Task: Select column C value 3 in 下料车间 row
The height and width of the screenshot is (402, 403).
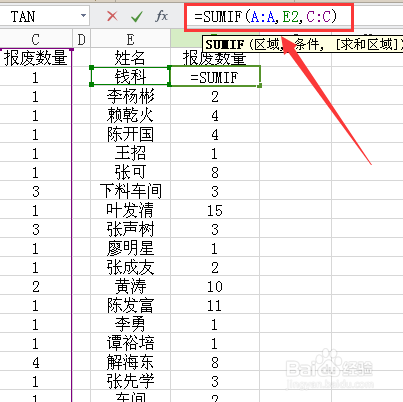Action: point(36,191)
